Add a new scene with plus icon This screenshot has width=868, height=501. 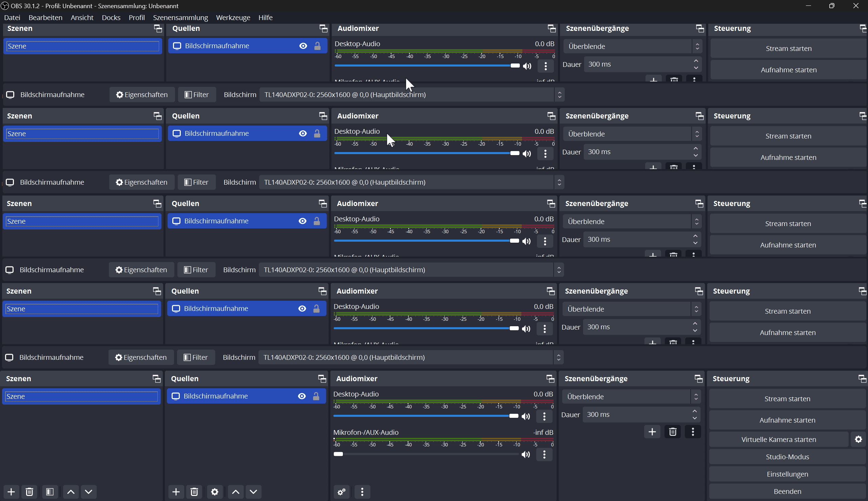11,492
